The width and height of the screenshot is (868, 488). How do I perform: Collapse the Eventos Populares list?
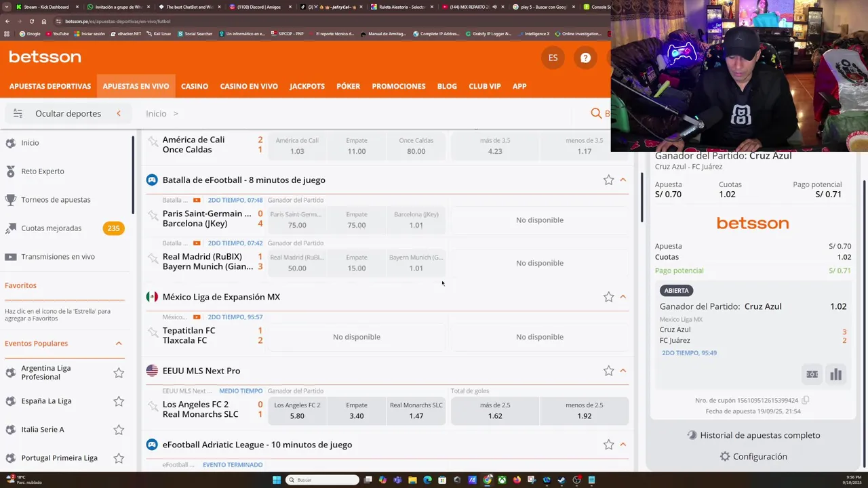[119, 344]
